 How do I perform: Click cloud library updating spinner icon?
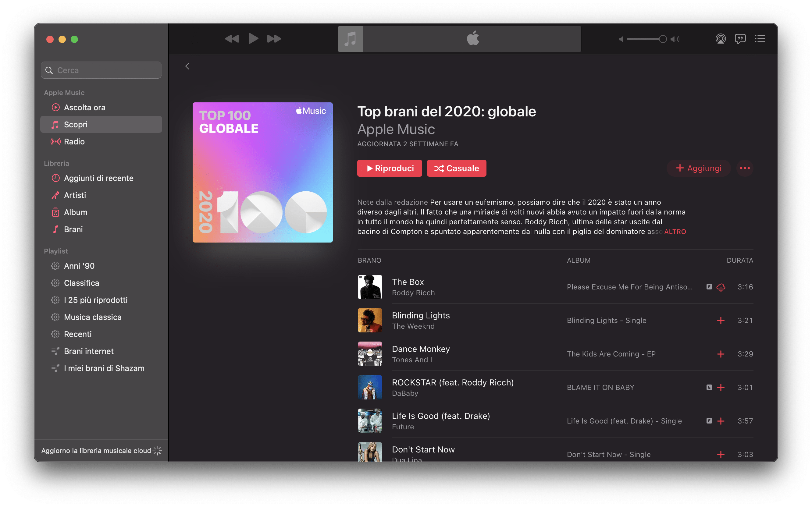tap(158, 451)
